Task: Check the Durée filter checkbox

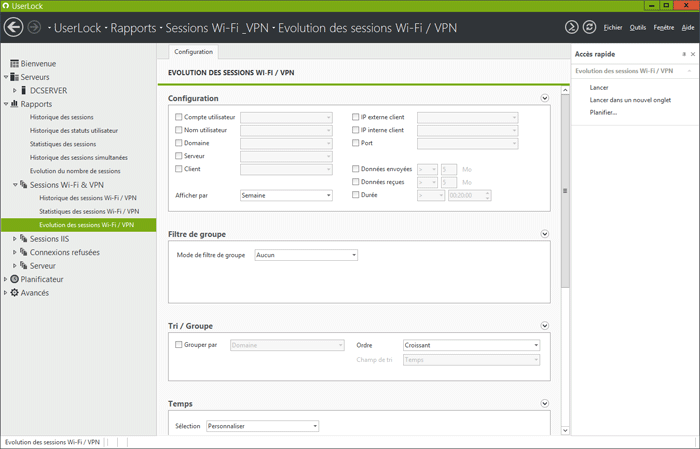Action: (x=355, y=195)
